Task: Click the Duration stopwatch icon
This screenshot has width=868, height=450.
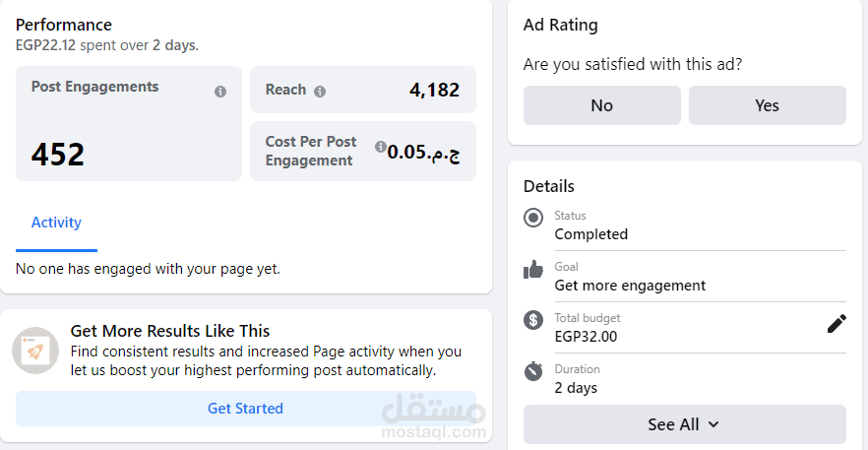Action: click(533, 371)
